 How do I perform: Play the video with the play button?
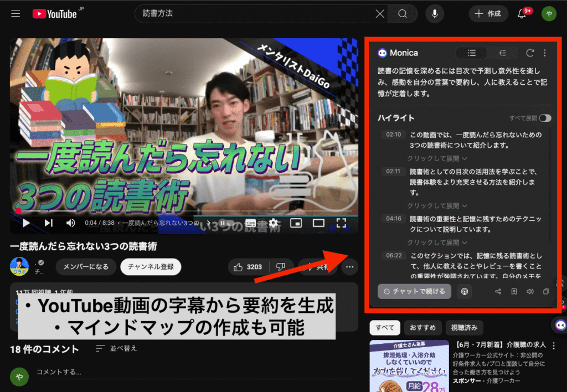pos(26,223)
